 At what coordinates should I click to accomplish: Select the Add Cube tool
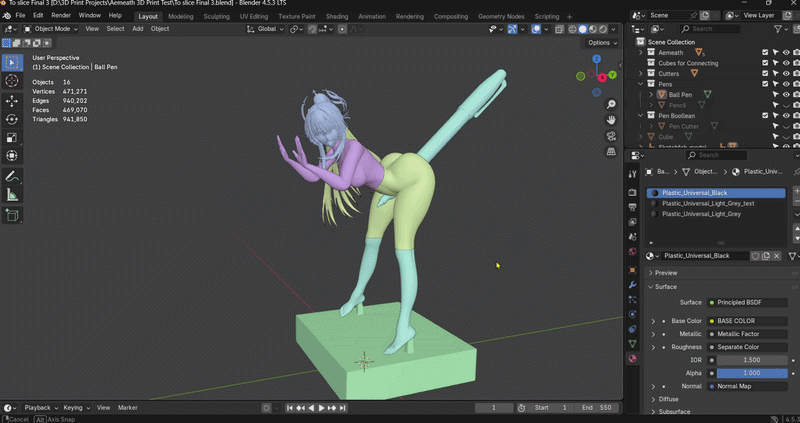click(x=12, y=215)
